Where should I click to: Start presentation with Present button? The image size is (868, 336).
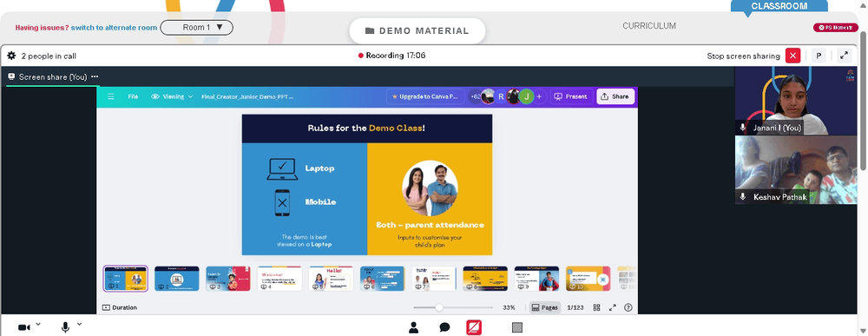(571, 96)
